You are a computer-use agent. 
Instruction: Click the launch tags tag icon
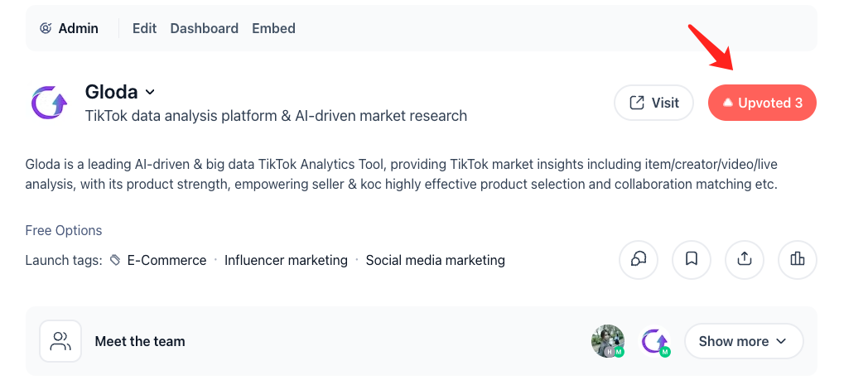115,260
